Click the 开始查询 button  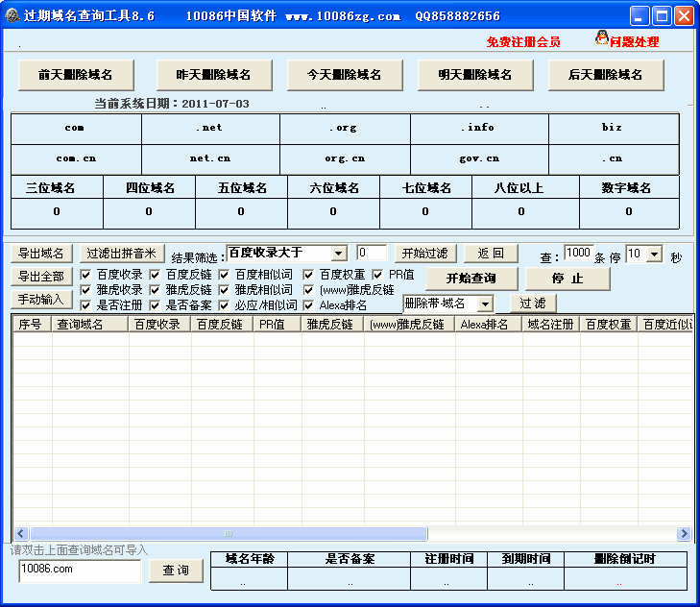coord(471,279)
